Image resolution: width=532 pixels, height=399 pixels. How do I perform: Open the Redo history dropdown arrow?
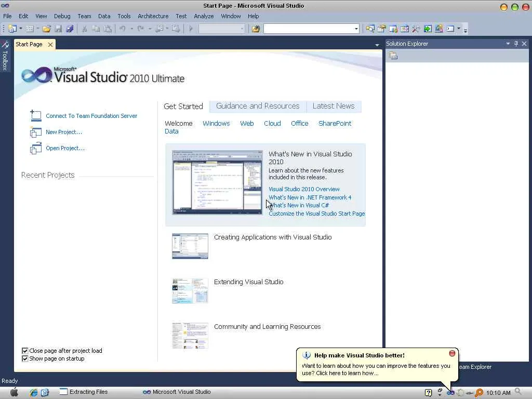[150, 29]
